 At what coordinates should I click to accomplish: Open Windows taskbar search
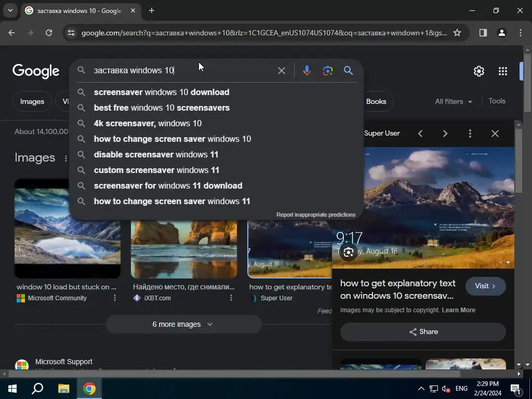point(37,389)
